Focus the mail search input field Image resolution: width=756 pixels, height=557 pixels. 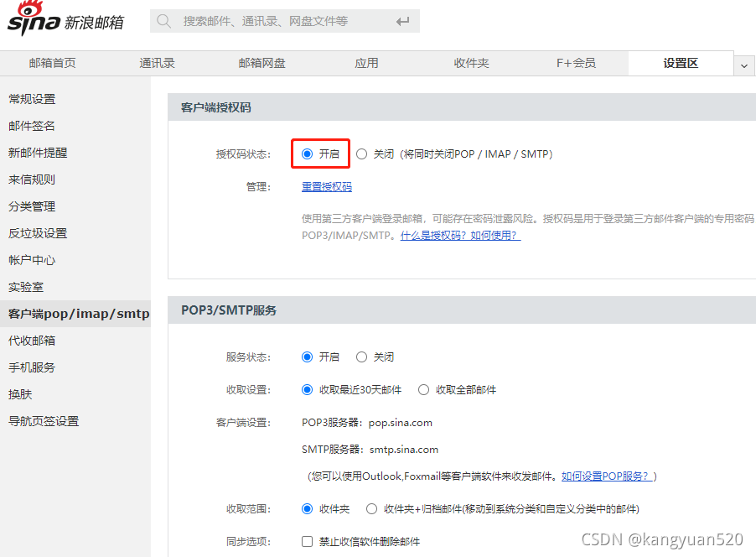pos(284,21)
